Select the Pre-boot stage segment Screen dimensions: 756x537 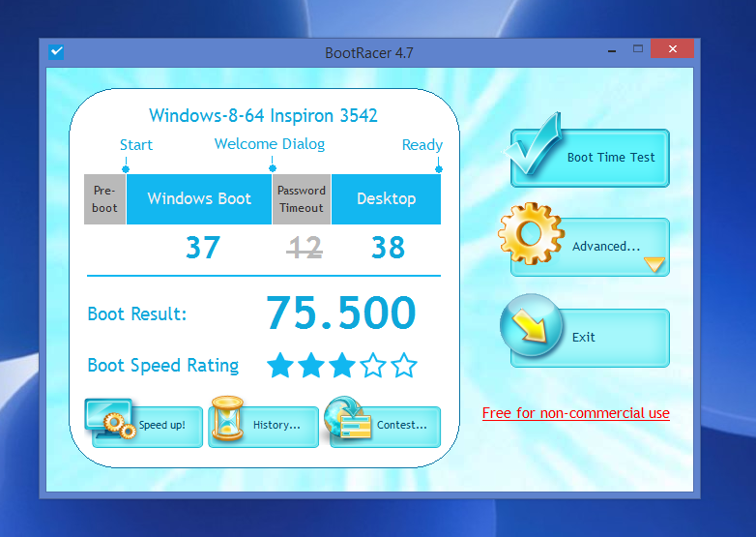(x=104, y=199)
